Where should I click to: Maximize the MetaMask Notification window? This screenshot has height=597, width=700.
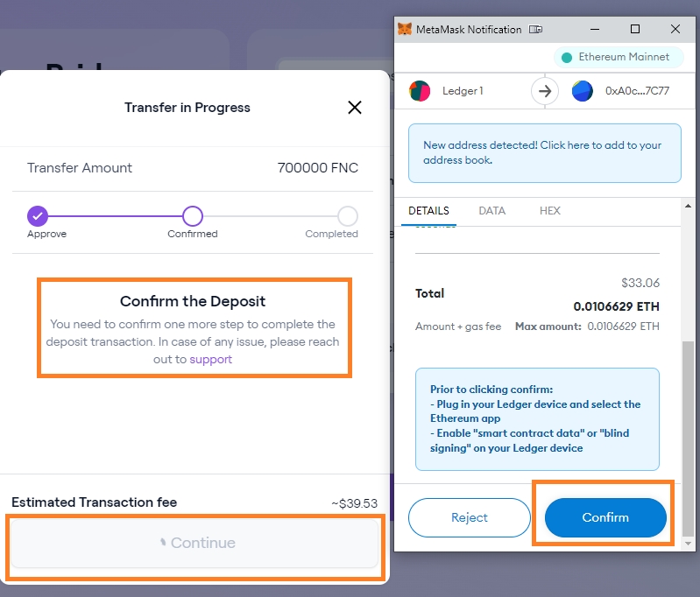(x=635, y=29)
